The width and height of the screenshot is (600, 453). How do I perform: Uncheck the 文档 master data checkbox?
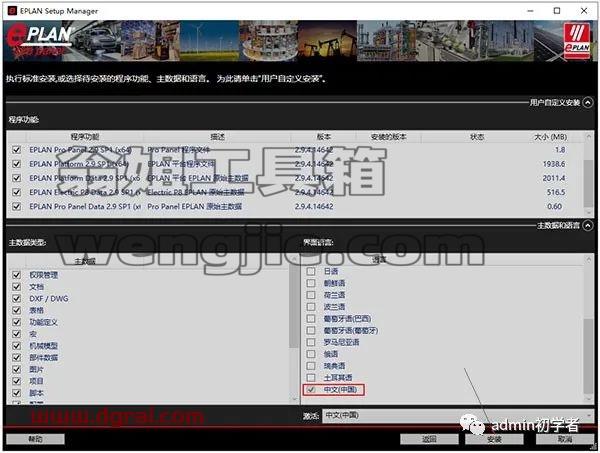[x=16, y=287]
